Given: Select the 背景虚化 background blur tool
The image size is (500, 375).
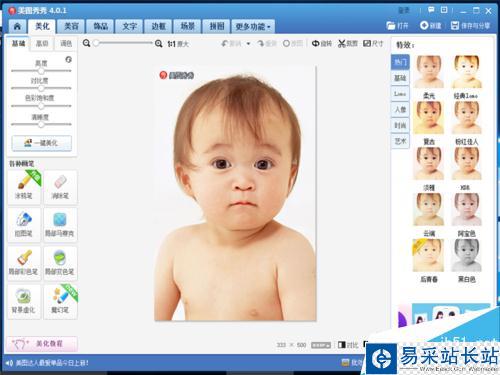Looking at the screenshot, I should tap(24, 302).
